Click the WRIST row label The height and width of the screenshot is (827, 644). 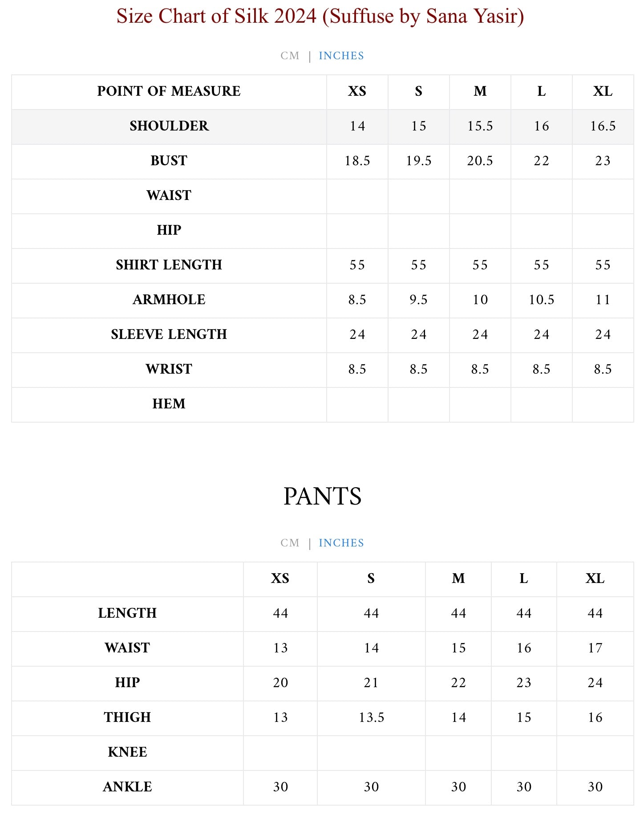(169, 369)
